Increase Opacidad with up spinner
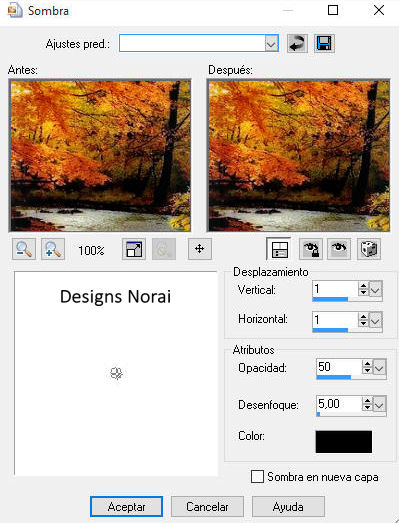The image size is (399, 523). pos(367,364)
